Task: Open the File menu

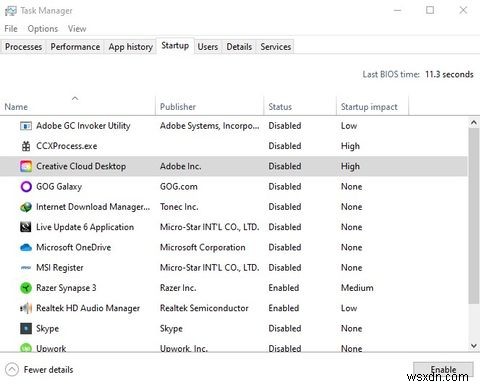Action: [x=11, y=29]
